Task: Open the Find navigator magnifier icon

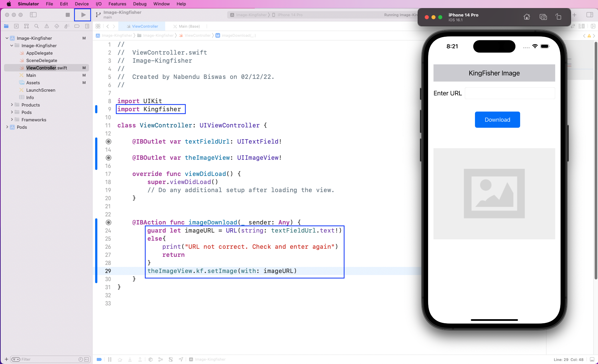Action: click(36, 26)
